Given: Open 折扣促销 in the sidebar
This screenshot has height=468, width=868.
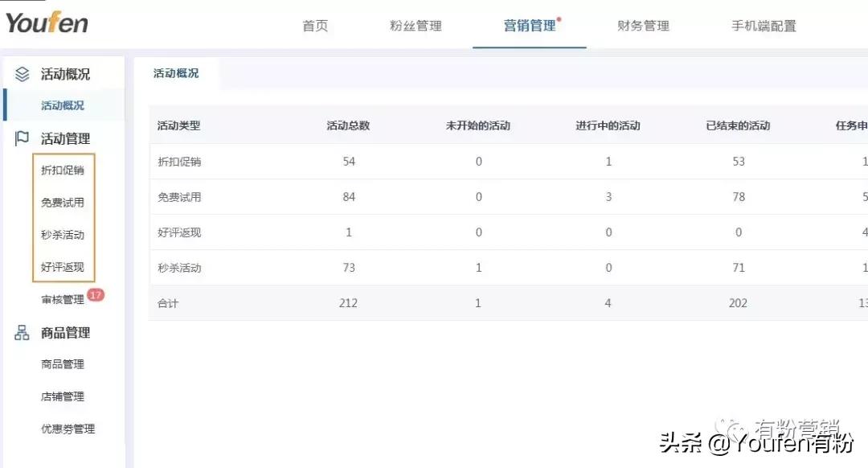Looking at the screenshot, I should (x=63, y=170).
